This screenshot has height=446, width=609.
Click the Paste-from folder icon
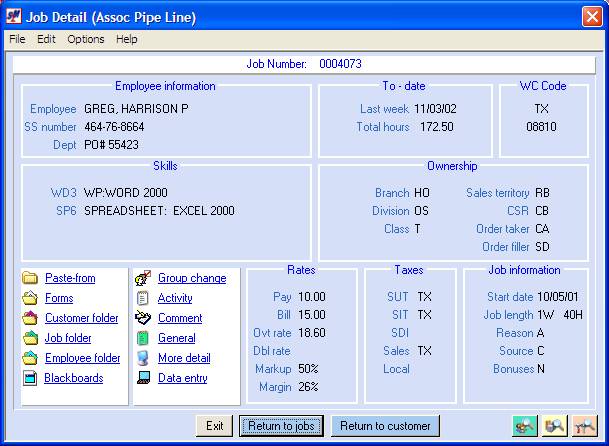pos(30,278)
